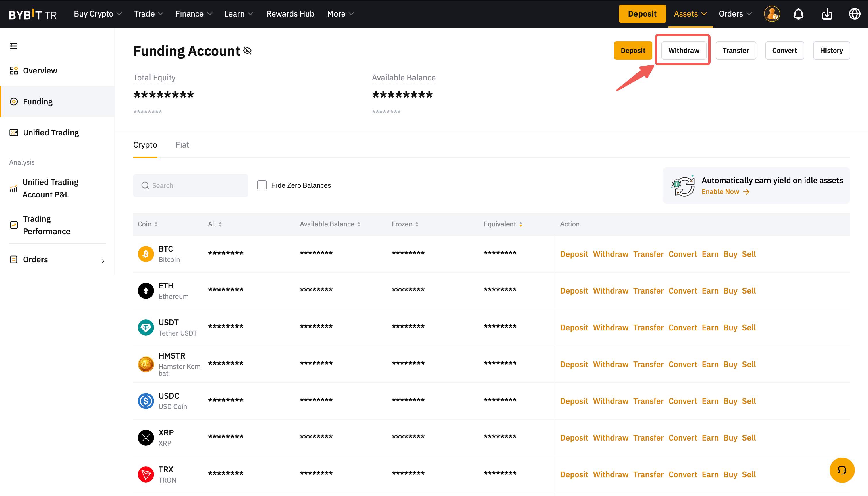The height and width of the screenshot is (496, 868).
Task: Click the TRON coin icon
Action: (146, 474)
